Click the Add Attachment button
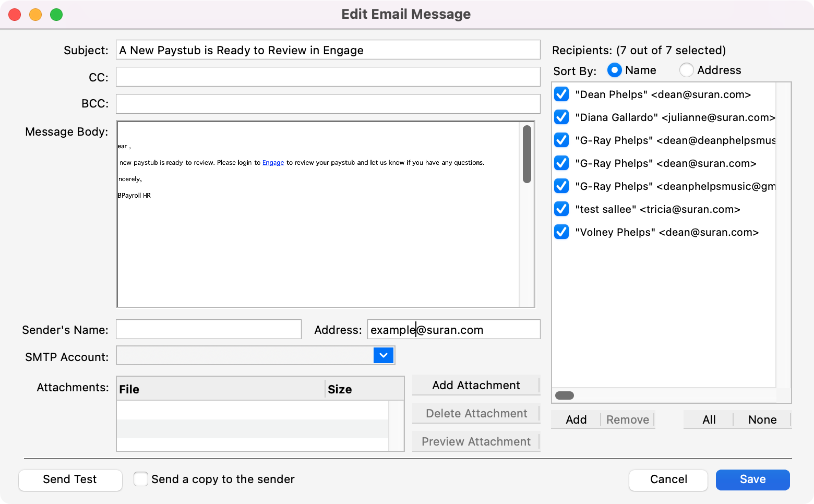 476,385
